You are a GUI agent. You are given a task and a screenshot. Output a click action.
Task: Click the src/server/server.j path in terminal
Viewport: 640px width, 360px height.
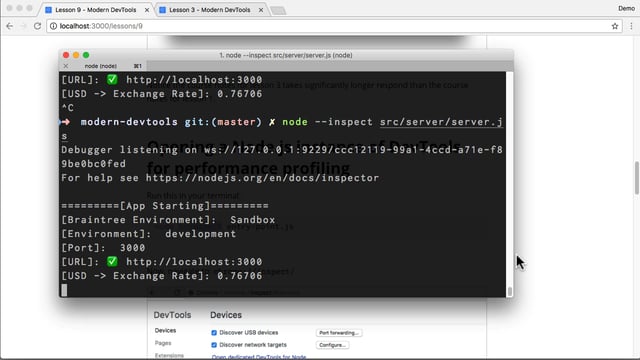click(x=441, y=122)
